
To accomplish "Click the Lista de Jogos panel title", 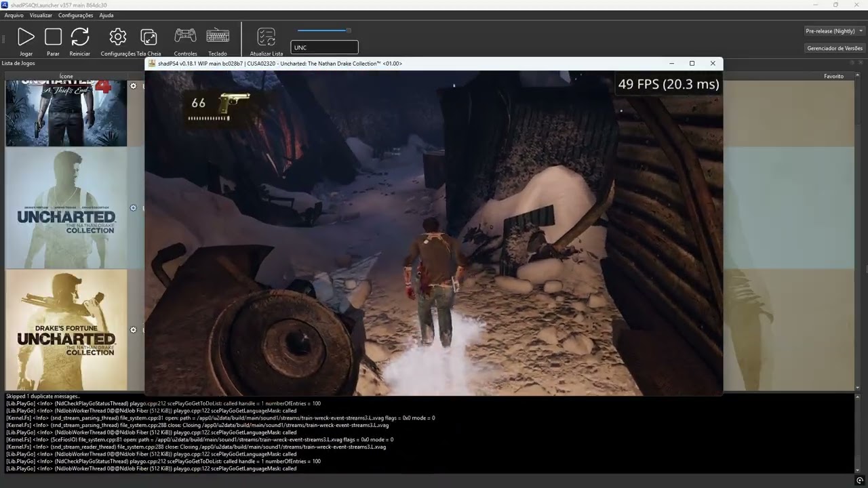I will tap(18, 63).
